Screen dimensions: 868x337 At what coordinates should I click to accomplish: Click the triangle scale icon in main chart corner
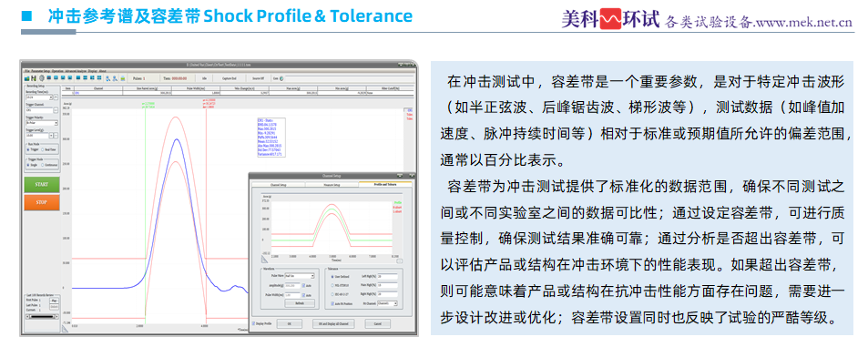tap(65, 329)
